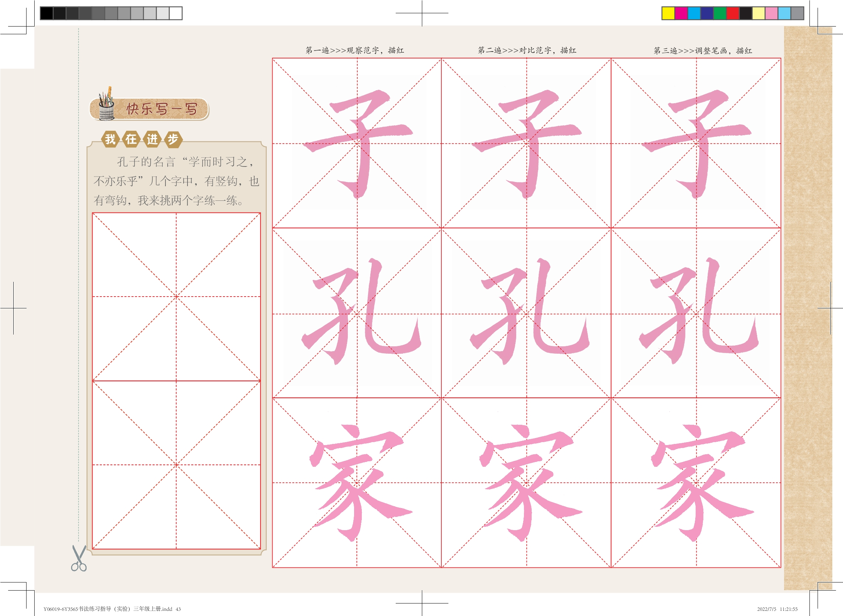Click the top center registration crosshair mark
The width and height of the screenshot is (843, 616).
422,13
